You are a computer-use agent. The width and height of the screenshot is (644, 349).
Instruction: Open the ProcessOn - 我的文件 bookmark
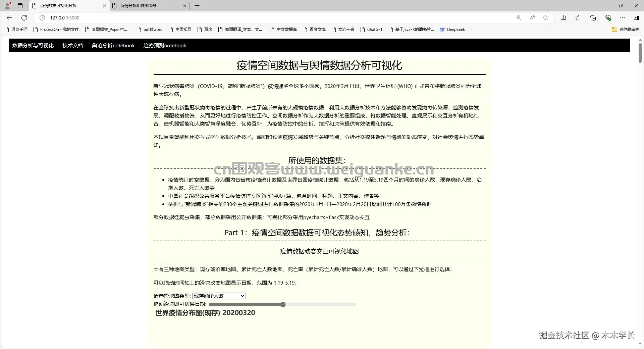pos(56,30)
